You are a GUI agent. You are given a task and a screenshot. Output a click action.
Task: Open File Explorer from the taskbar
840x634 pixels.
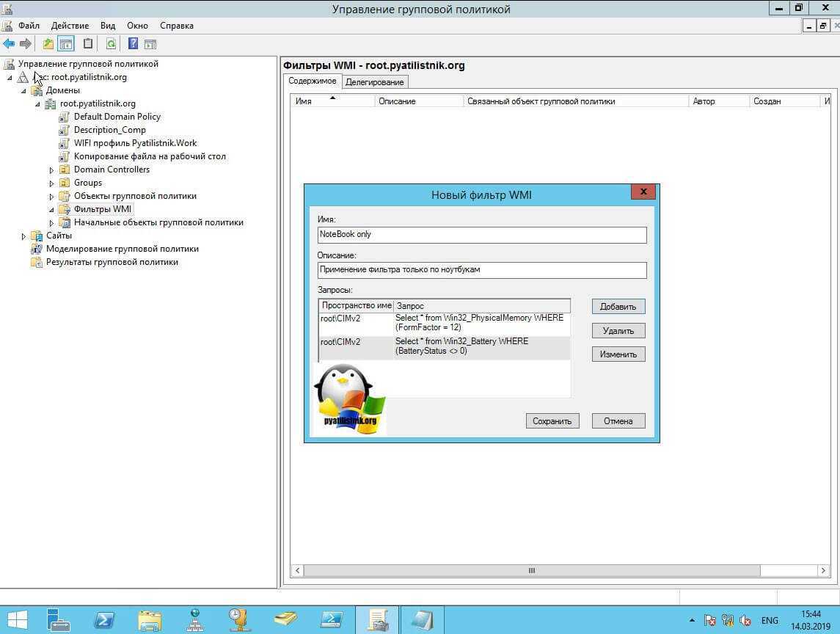(150, 620)
